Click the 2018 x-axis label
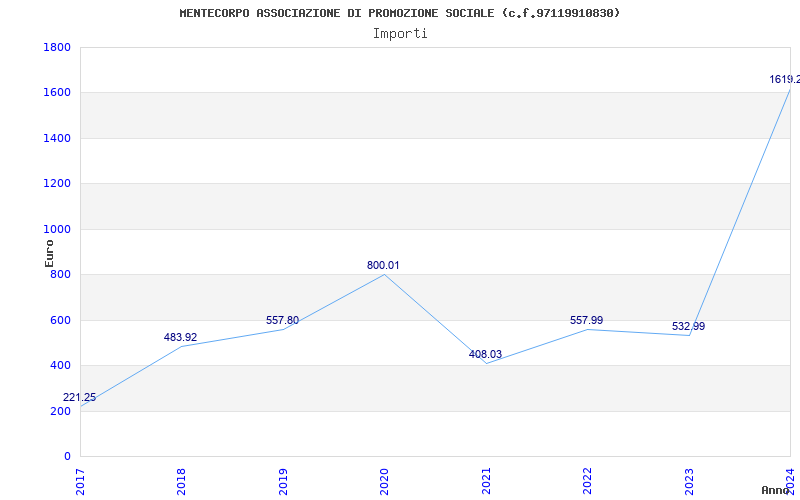Viewport: 800px width, 500px height. [x=181, y=482]
